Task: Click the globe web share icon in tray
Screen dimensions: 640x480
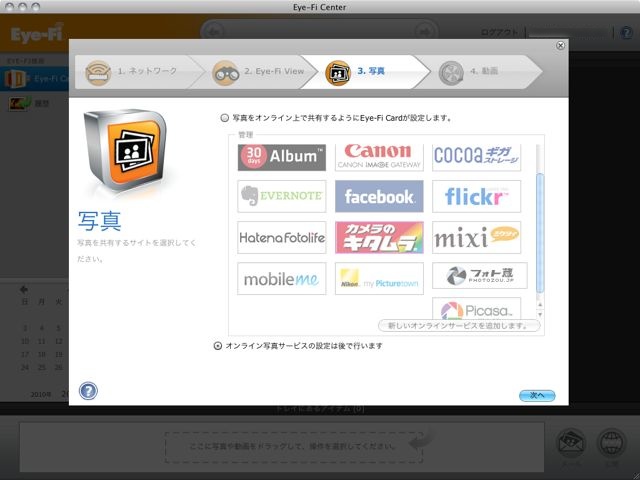Action: pyautogui.click(x=611, y=444)
